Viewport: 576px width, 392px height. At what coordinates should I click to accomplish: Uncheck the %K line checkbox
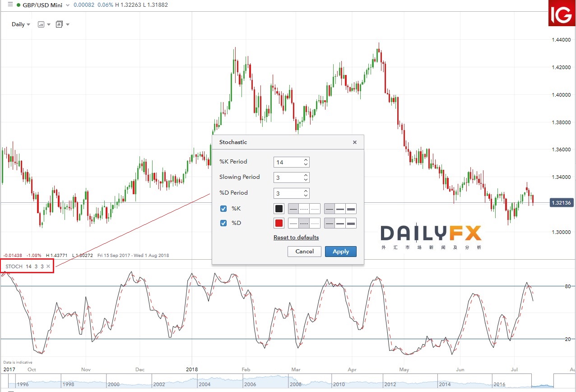223,209
